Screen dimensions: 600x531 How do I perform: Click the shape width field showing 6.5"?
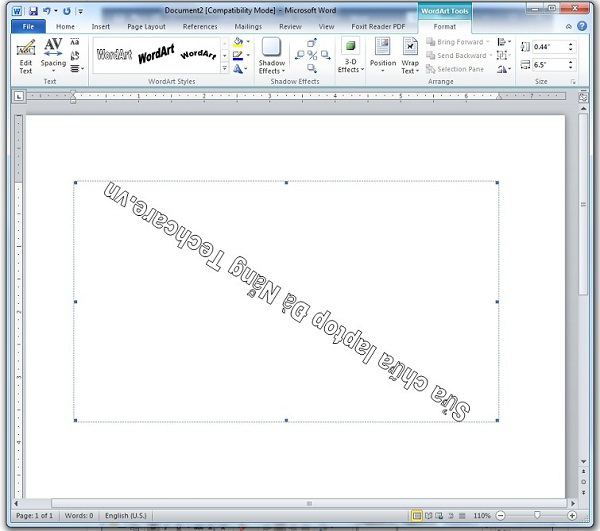549,65
